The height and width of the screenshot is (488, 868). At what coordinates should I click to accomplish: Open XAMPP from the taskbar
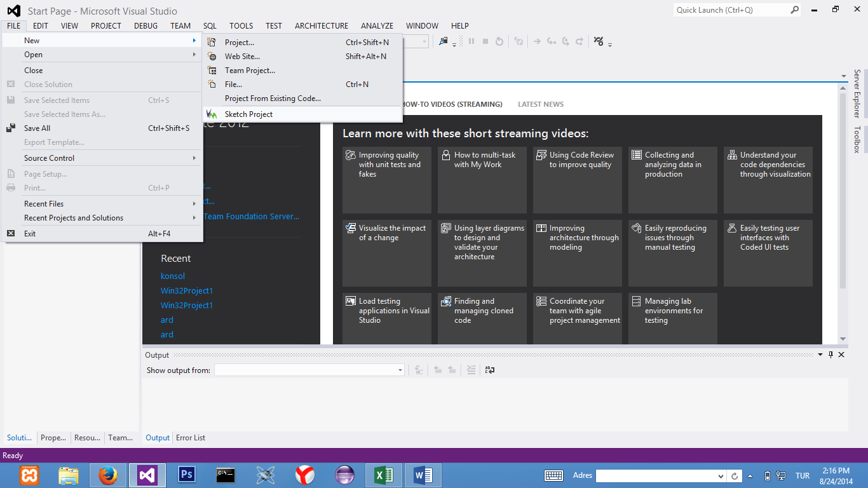coord(29,475)
